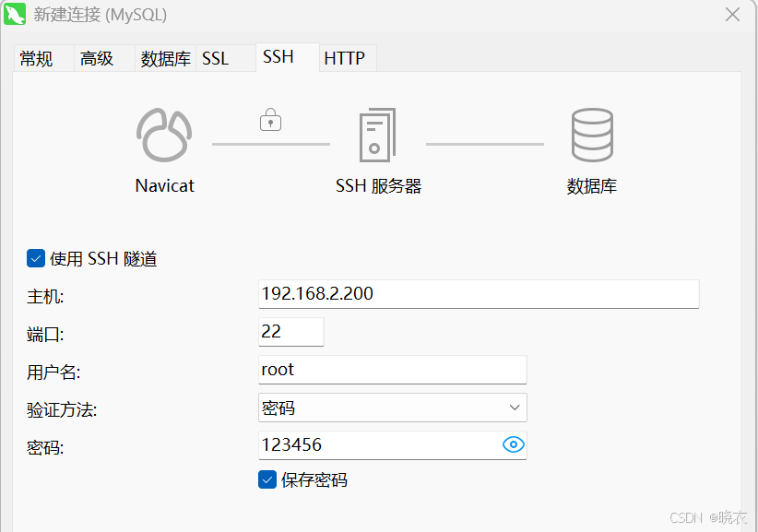Click the 端口 field showing 22
The image size is (758, 532).
point(291,332)
